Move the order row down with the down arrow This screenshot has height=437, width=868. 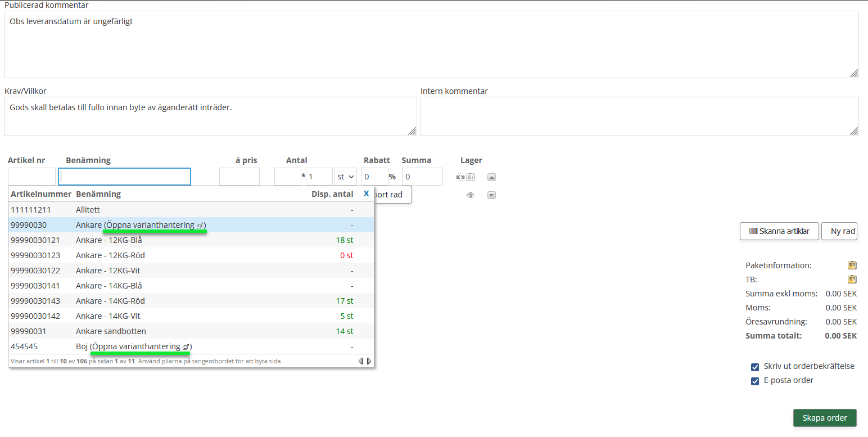pos(491,195)
